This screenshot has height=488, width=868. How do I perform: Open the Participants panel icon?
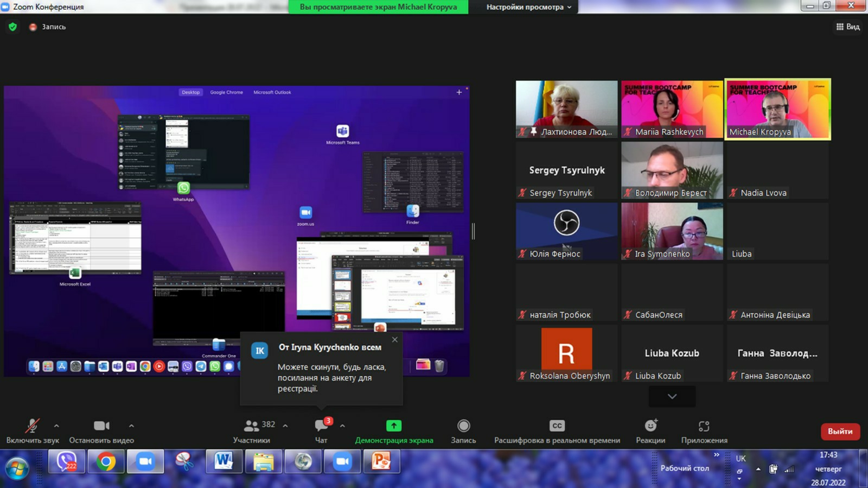tap(251, 426)
